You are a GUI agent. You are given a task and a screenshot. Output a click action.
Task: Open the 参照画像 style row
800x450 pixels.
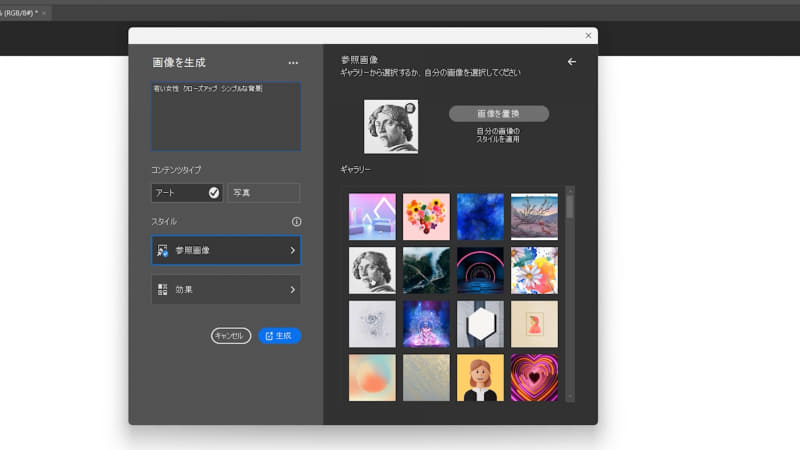[x=226, y=250]
